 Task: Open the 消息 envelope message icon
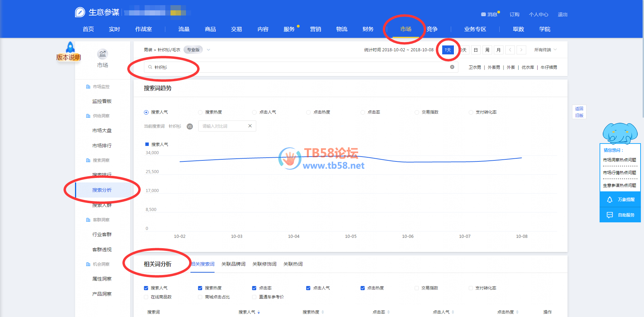pyautogui.click(x=483, y=14)
